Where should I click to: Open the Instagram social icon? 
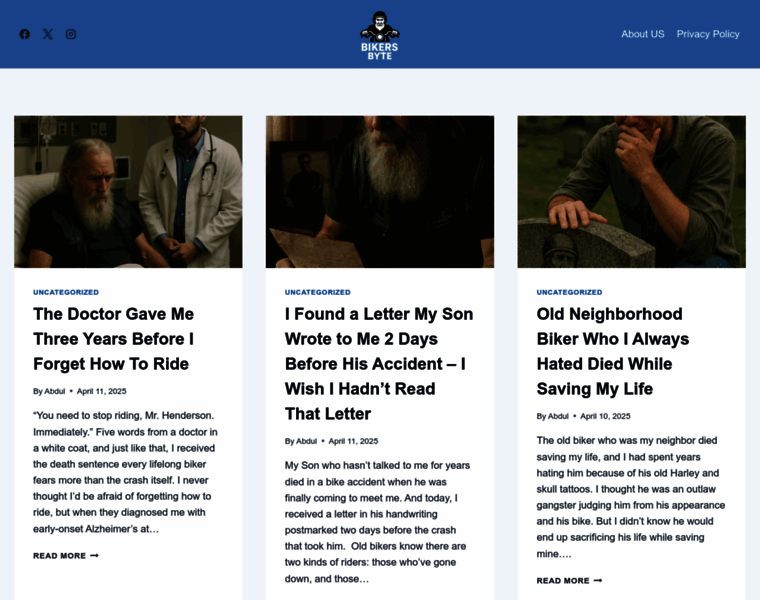(x=71, y=34)
